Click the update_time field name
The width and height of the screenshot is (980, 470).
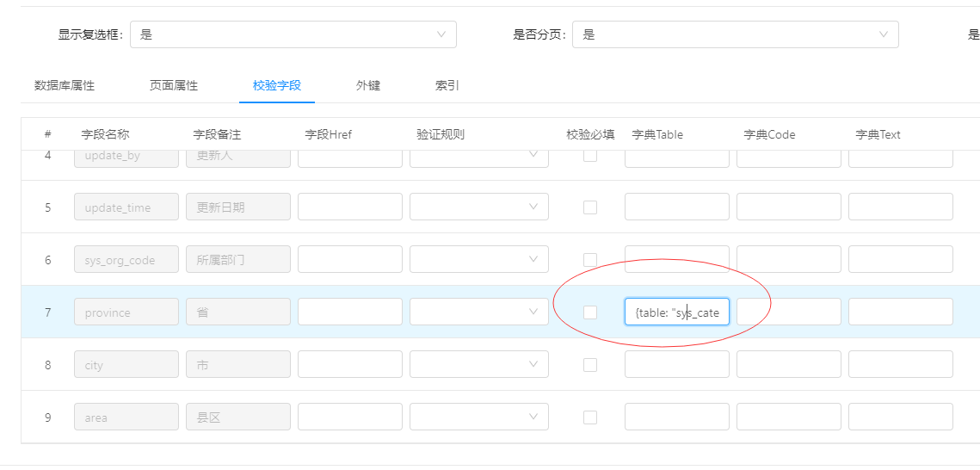point(126,207)
